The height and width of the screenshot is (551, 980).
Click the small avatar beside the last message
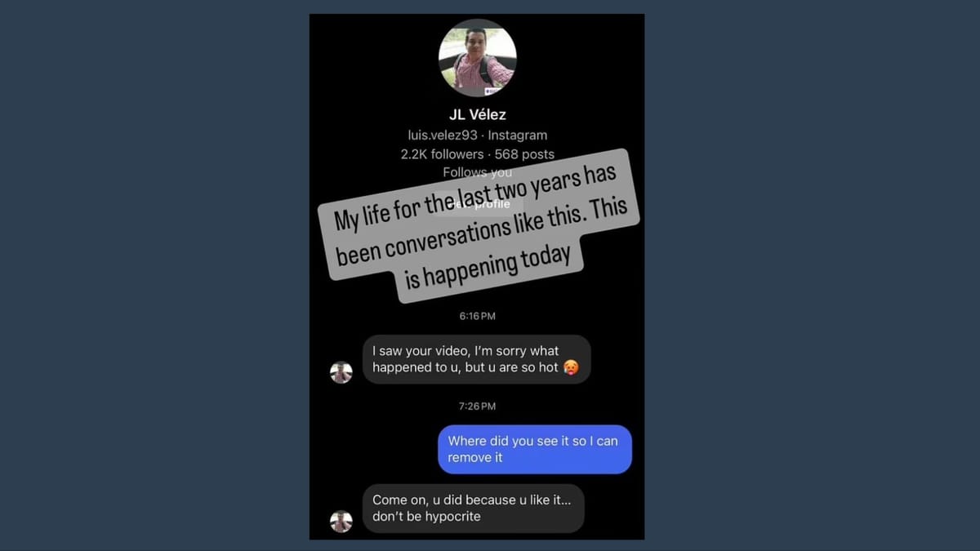point(341,522)
